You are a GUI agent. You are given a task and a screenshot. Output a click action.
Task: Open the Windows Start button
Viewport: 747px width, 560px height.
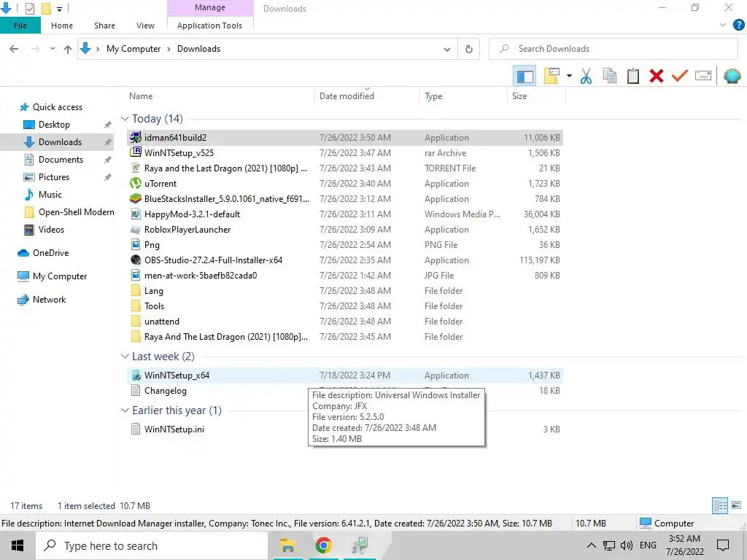pos(18,545)
